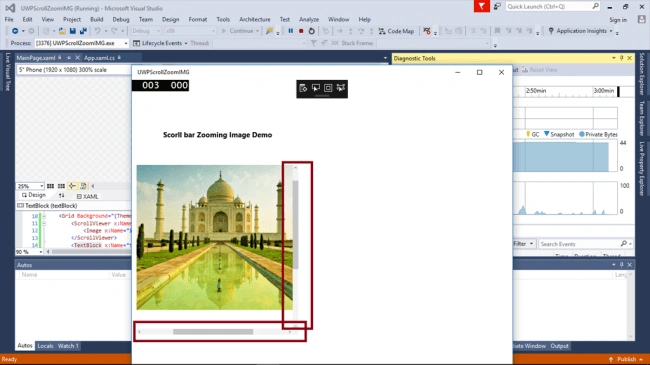This screenshot has width=650, height=365.
Task: Expand the Lifecycle Events dropdown
Action: point(186,43)
